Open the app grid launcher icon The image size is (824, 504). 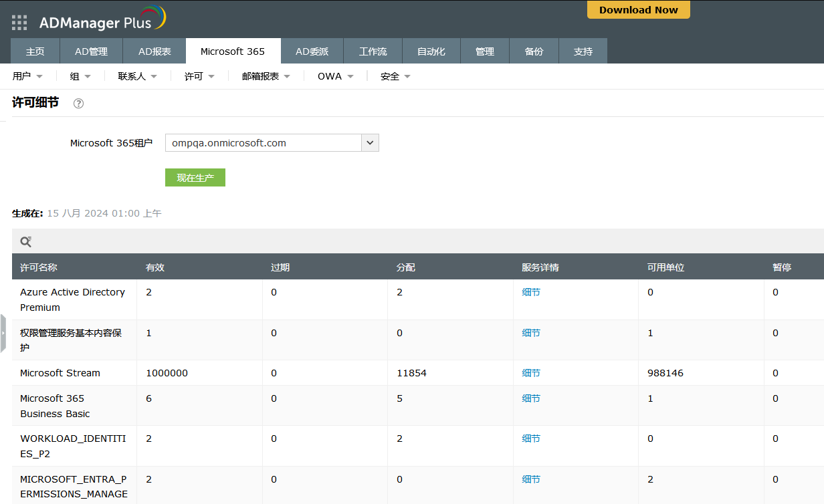point(20,23)
